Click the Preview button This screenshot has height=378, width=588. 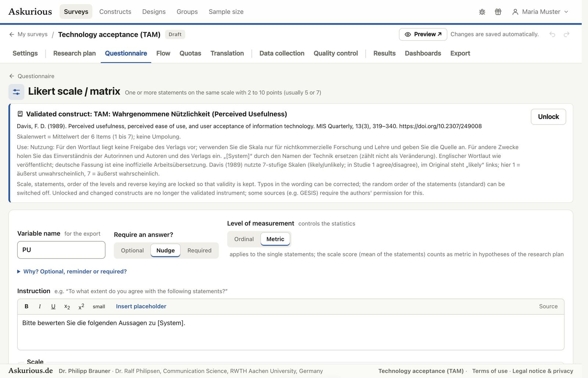pos(423,34)
